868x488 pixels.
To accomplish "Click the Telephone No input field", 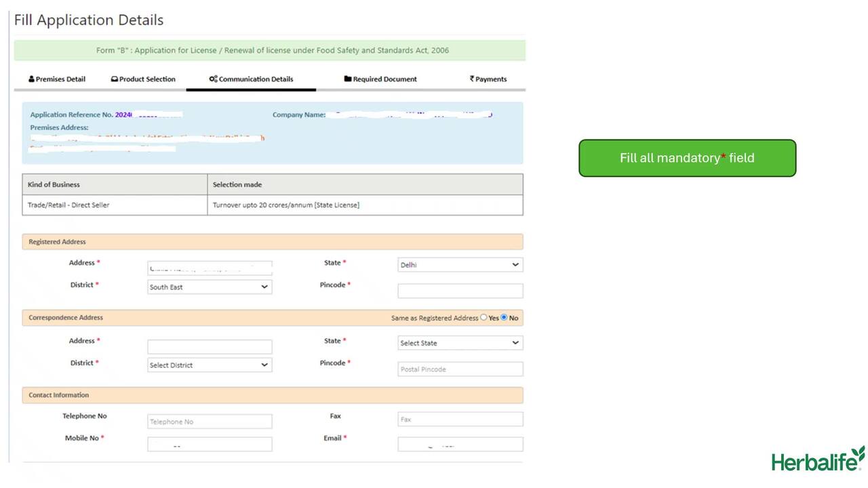I will click(x=210, y=422).
